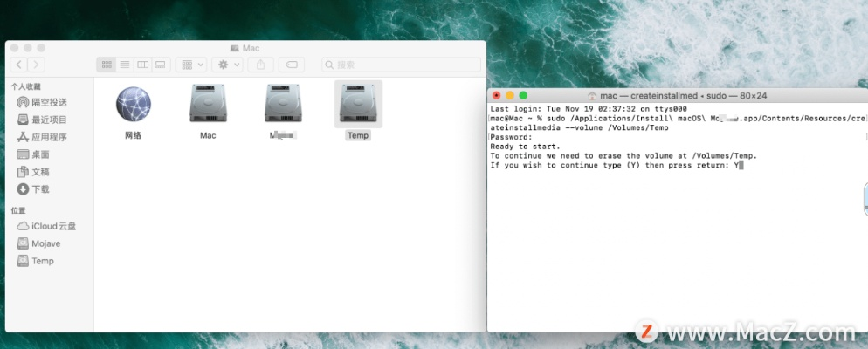Click the Finder forward navigation button

pos(37,65)
